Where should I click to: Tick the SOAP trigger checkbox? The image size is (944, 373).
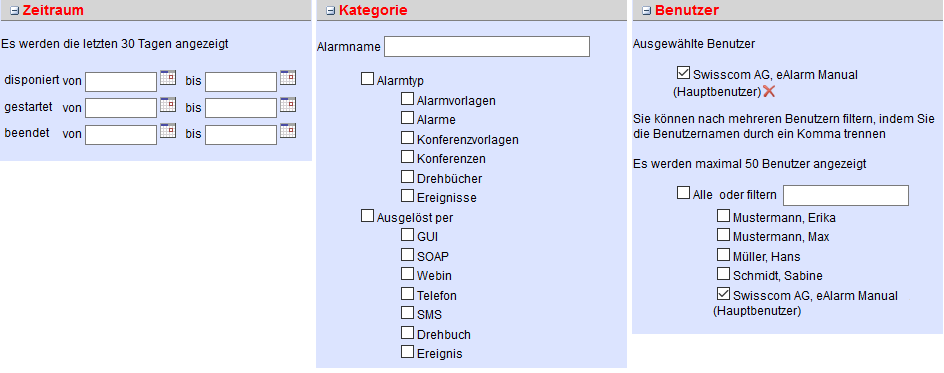coord(408,254)
